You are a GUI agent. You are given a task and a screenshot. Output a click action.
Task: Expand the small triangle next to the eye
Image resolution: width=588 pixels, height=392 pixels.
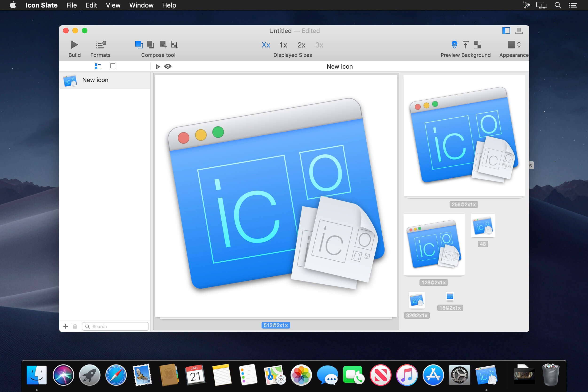158,67
